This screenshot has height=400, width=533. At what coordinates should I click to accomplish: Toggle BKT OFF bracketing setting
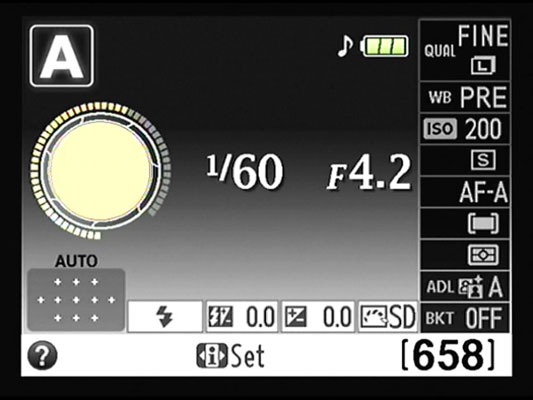point(465,318)
